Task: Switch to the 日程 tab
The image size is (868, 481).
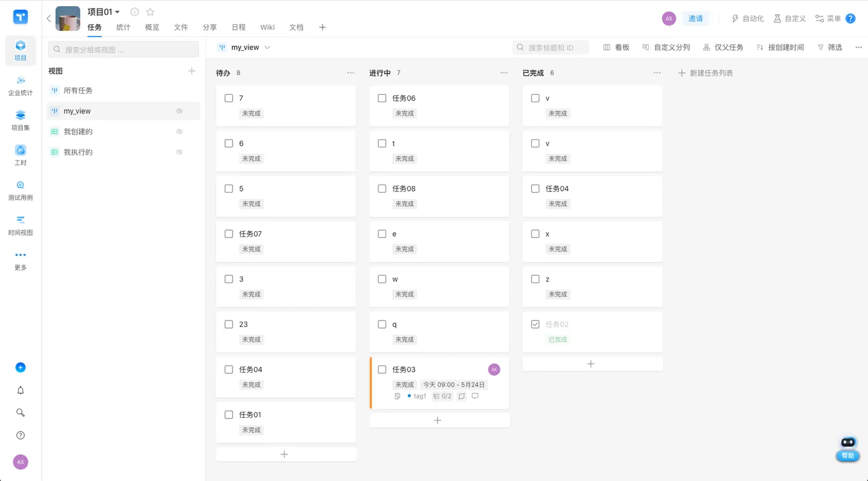Action: pos(239,27)
